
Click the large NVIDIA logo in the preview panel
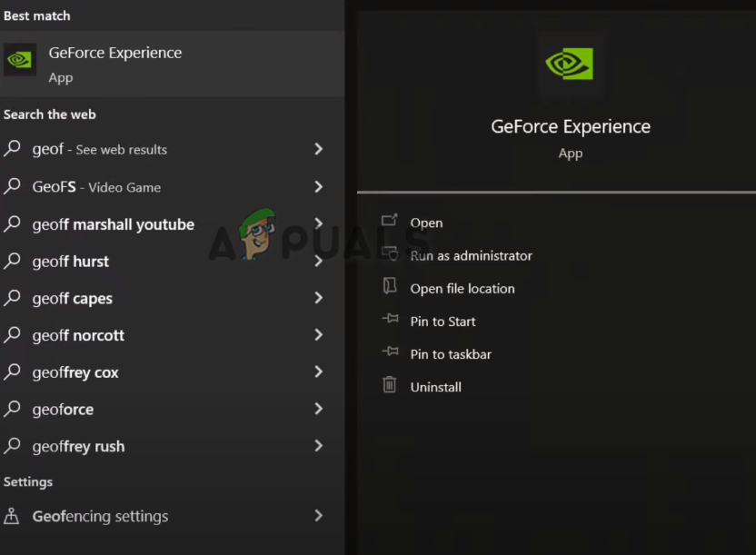[x=570, y=64]
